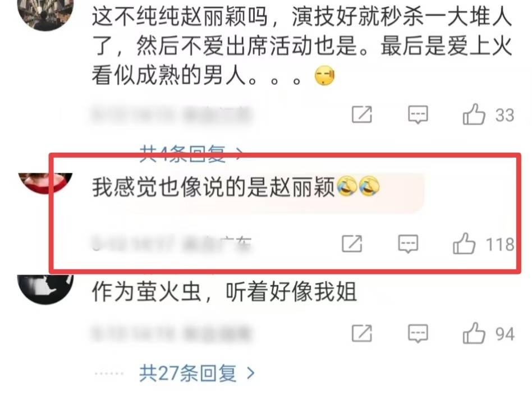
Task: Like the comment 我感觉也像说的是赵丽颖
Action: [464, 244]
